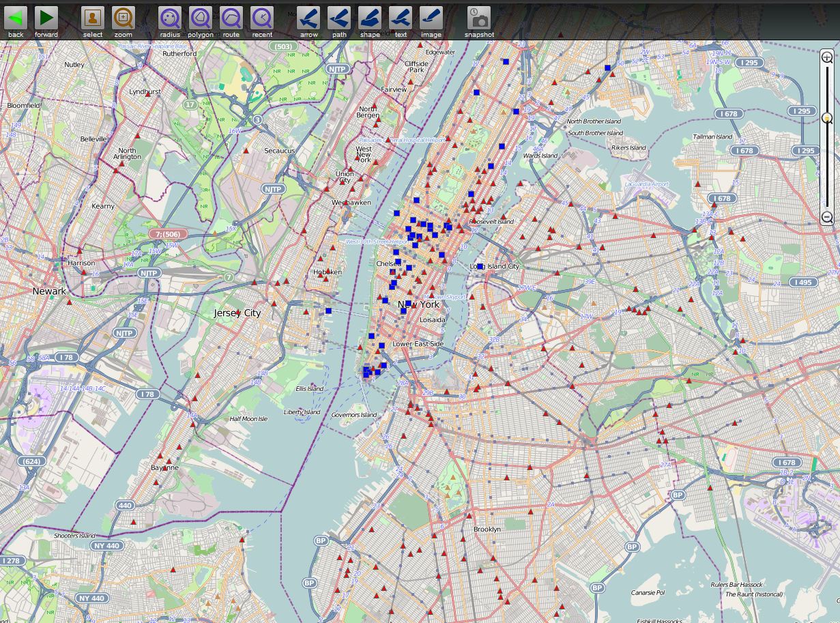Choose the polygon query tool
The image size is (840, 623).
(201, 18)
